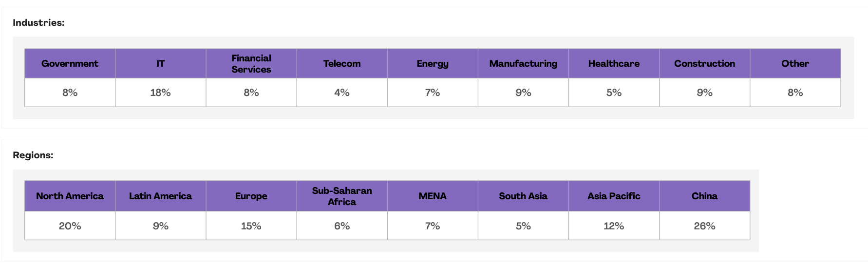Select the South Asia header cell
Image resolution: width=868 pixels, height=263 pixels.
[523, 196]
